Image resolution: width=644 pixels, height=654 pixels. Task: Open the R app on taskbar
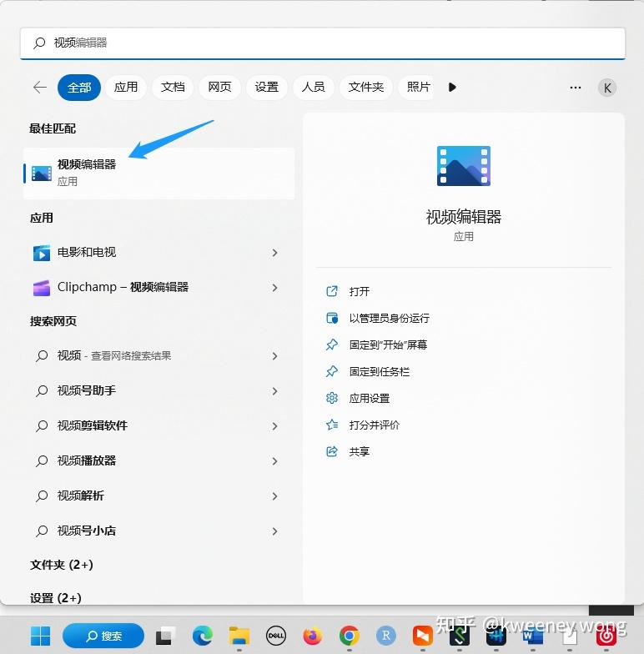point(385,636)
